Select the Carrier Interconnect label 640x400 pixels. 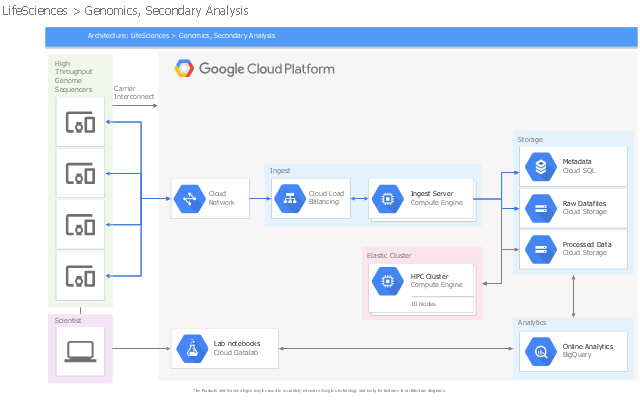133,93
